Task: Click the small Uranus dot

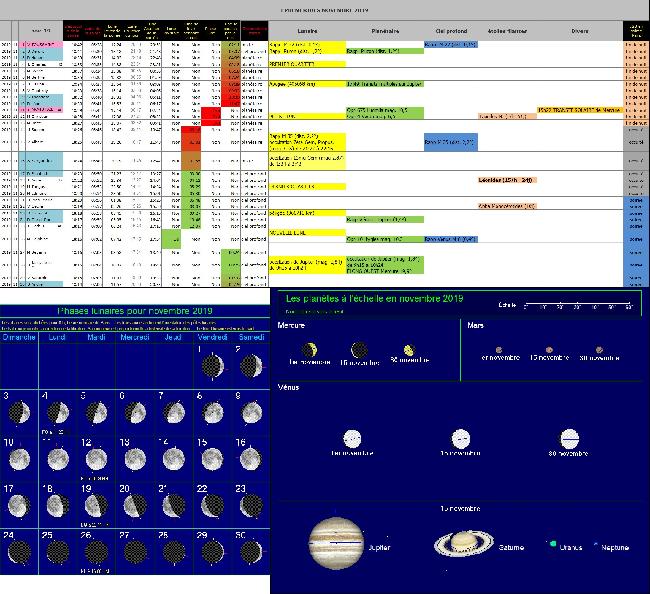Action: coord(553,544)
